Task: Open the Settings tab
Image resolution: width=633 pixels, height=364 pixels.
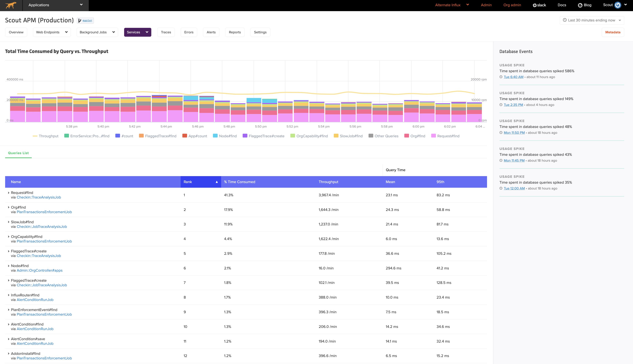Action: click(260, 32)
